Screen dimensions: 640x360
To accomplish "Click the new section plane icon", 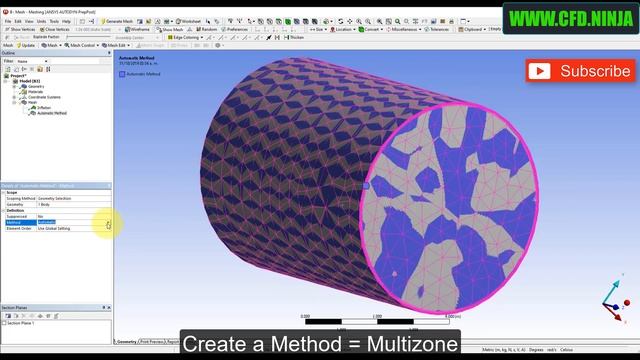I will pyautogui.click(x=8, y=316).
